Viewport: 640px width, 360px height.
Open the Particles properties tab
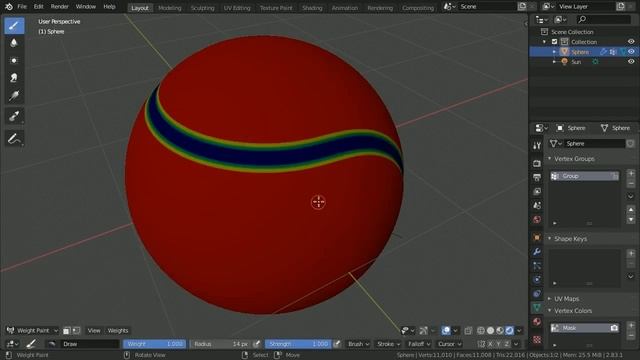[x=537, y=266]
